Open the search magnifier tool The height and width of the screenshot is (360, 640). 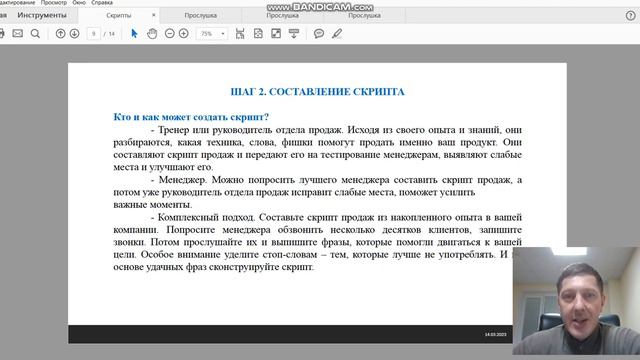(36, 33)
